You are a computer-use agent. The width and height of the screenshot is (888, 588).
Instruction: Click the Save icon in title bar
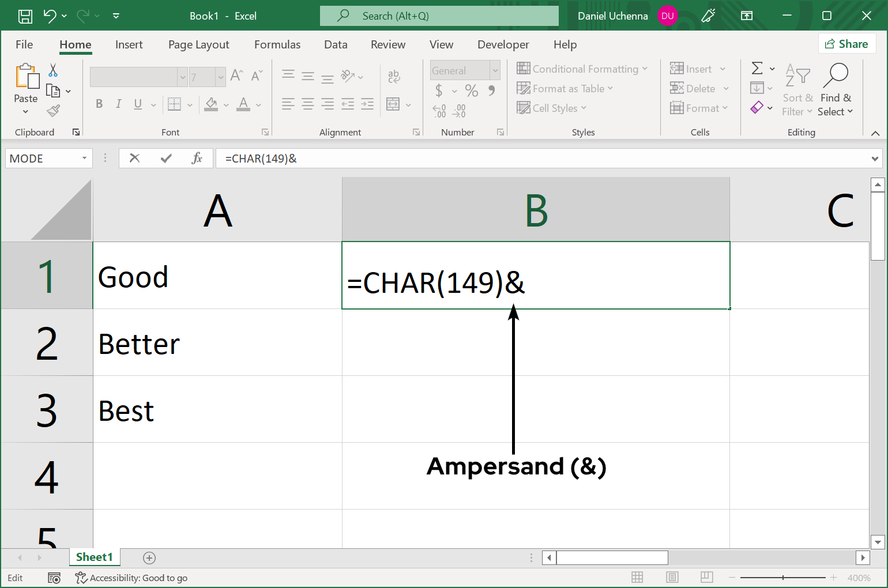25,16
